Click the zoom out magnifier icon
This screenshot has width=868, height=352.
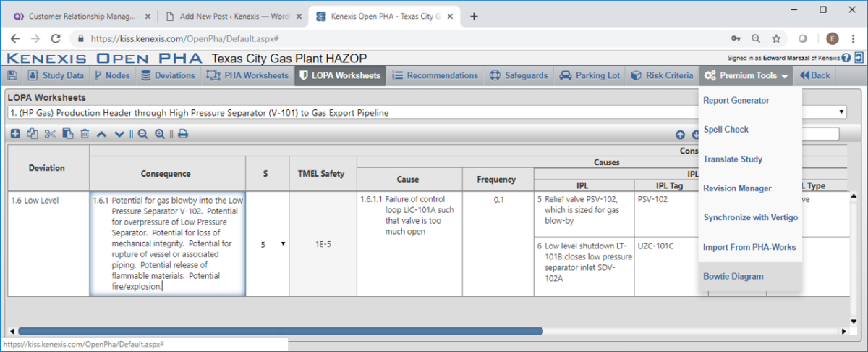[x=142, y=133]
